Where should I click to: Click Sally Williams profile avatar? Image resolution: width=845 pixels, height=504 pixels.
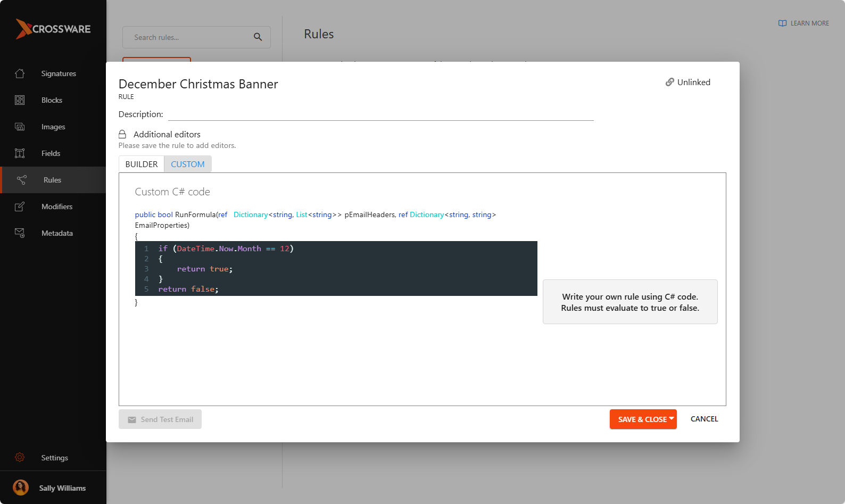coord(21,488)
